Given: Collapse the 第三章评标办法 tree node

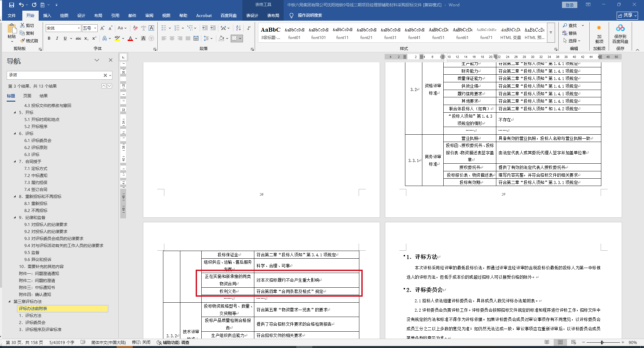Looking at the screenshot, I should [10, 302].
